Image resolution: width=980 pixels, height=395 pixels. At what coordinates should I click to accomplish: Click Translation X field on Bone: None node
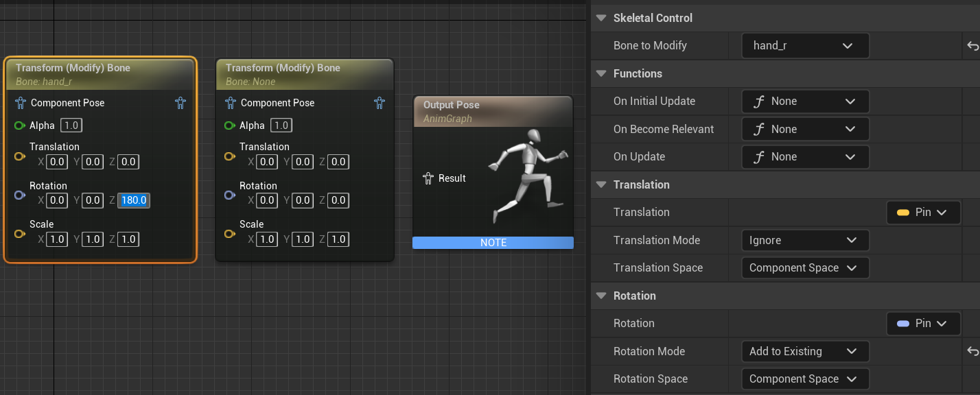(268, 162)
